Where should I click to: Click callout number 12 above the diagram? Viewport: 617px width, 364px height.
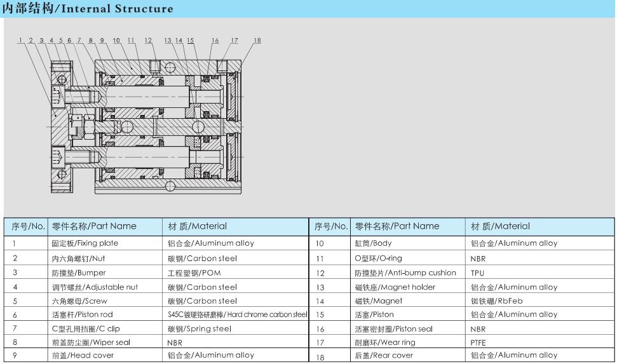pos(148,41)
